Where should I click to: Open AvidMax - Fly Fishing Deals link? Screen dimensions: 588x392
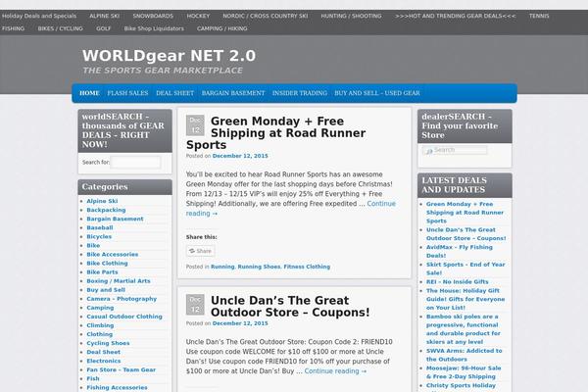[460, 251]
